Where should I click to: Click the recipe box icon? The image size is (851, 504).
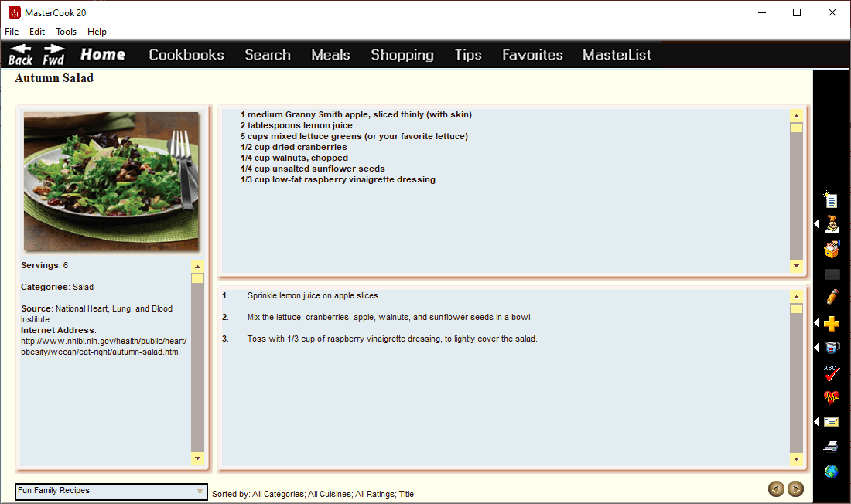click(832, 250)
